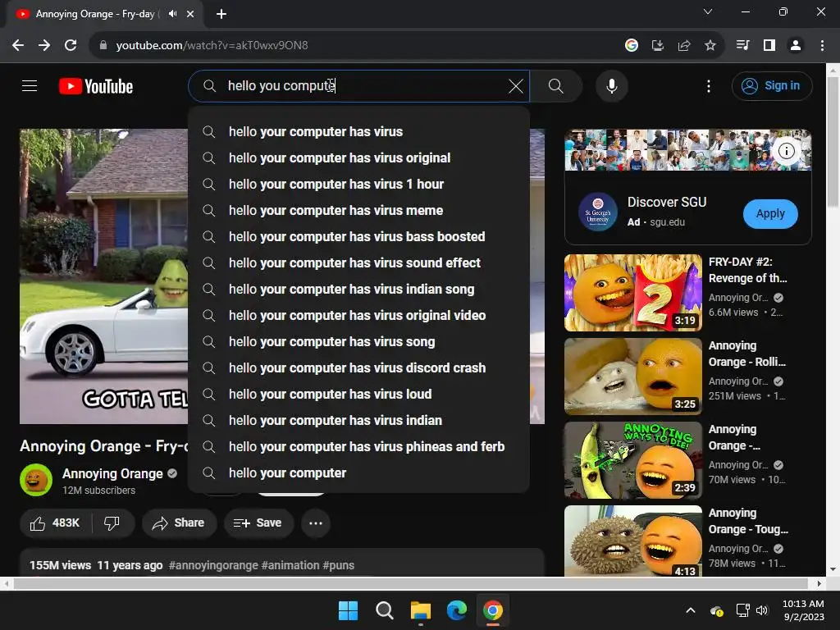Screen dimensions: 840x630
Task: Click the #puns hashtag
Action: point(339,565)
